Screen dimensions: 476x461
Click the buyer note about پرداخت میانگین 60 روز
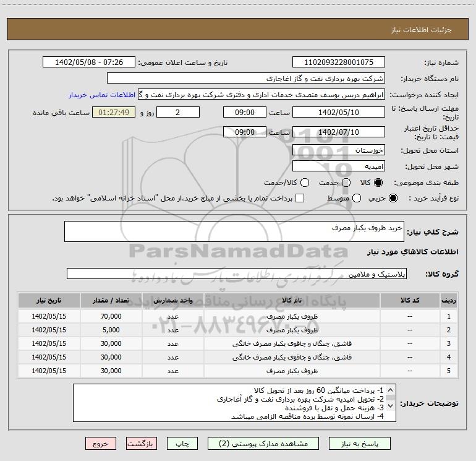(318, 390)
